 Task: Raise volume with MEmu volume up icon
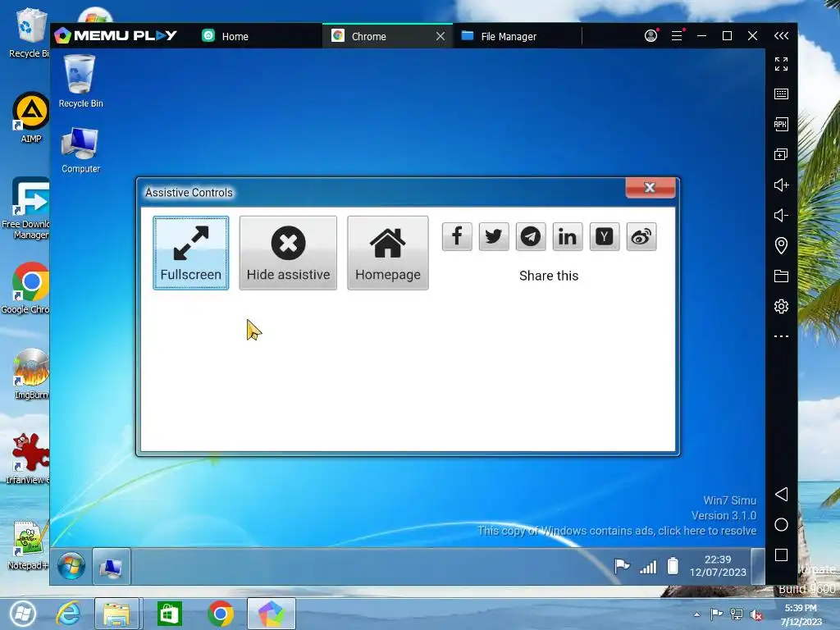781,185
